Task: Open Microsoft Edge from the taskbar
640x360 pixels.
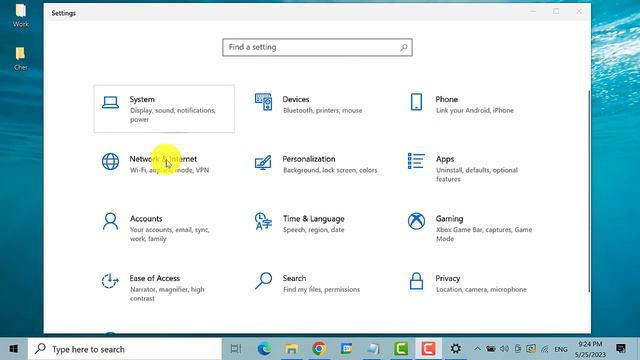Action: coord(264,349)
